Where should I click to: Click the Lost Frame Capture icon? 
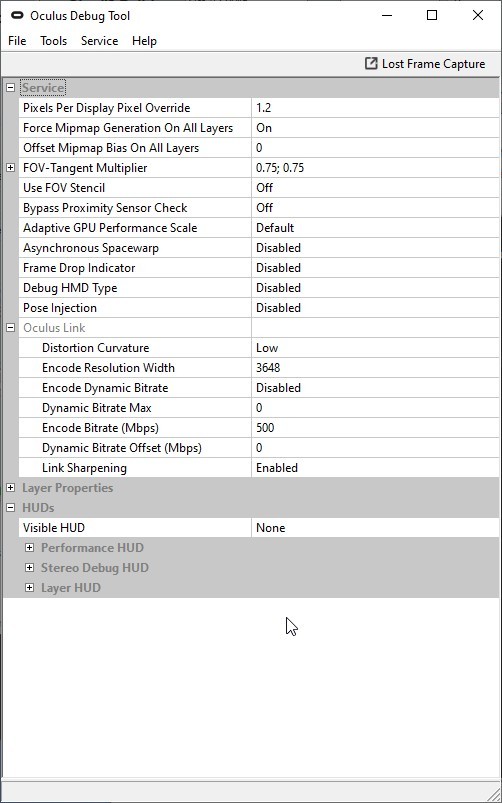[370, 64]
